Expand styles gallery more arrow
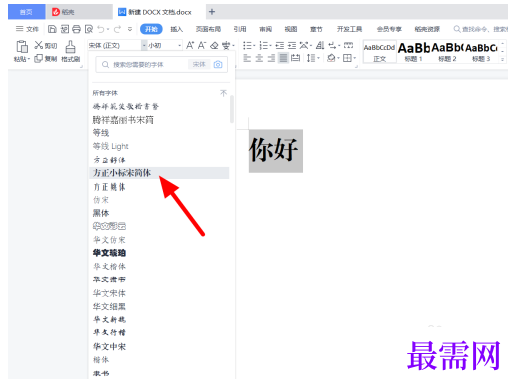This screenshot has width=519, height=387. [502, 60]
